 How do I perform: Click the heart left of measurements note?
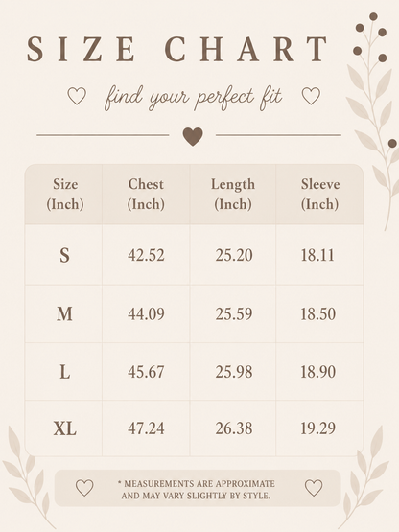(84, 488)
